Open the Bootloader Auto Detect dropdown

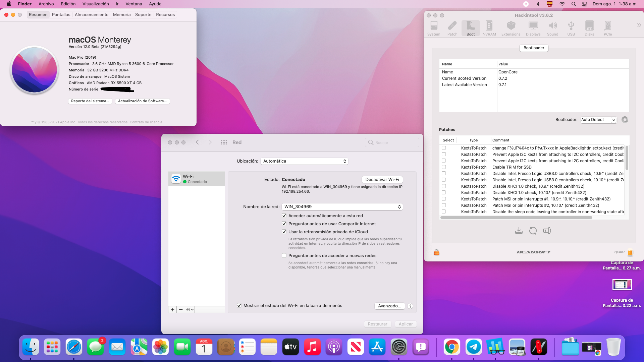(598, 120)
